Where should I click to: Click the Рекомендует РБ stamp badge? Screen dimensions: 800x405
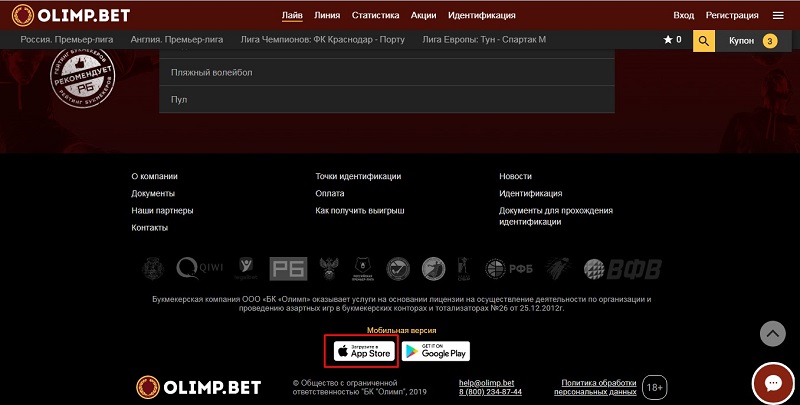[82, 77]
